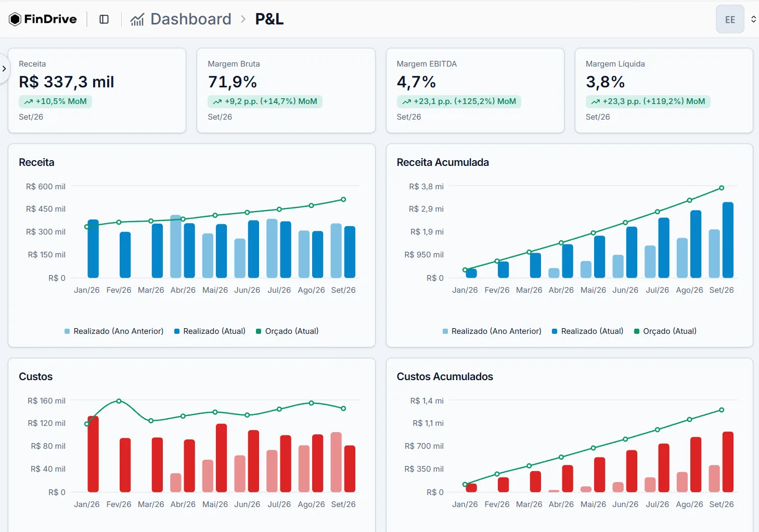Toggle Orçado (Atual) in Receita Acumulada legend
The width and height of the screenshot is (759, 532).
coord(665,331)
